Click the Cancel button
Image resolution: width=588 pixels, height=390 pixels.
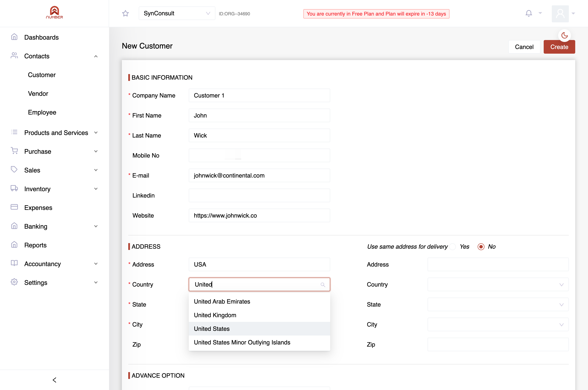pyautogui.click(x=524, y=47)
